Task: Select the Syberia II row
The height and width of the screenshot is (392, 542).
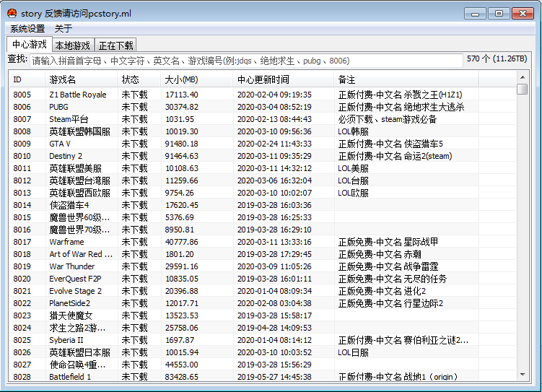Action: click(x=263, y=340)
